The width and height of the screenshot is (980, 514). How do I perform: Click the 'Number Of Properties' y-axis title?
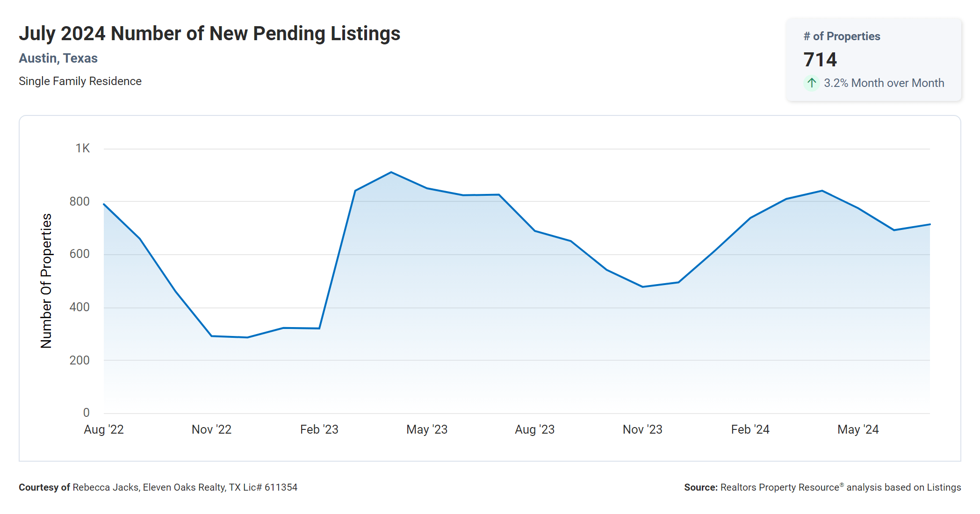pos(46,281)
